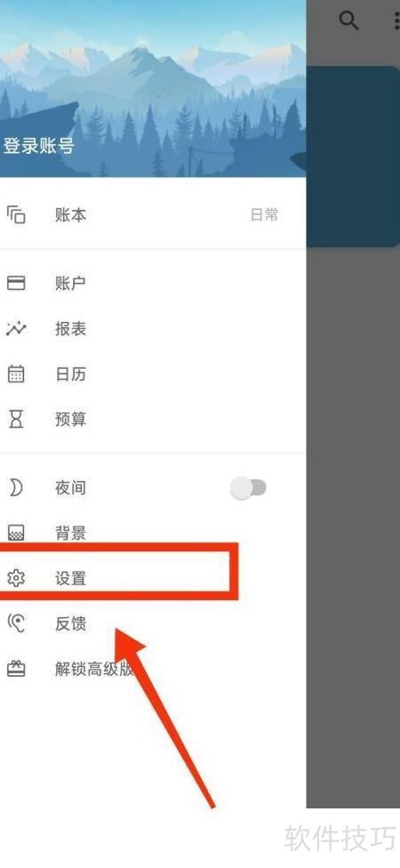Viewport: 400px width, 868px height.
Task: Tap the hourglass icon for 预算
Action: (16, 420)
